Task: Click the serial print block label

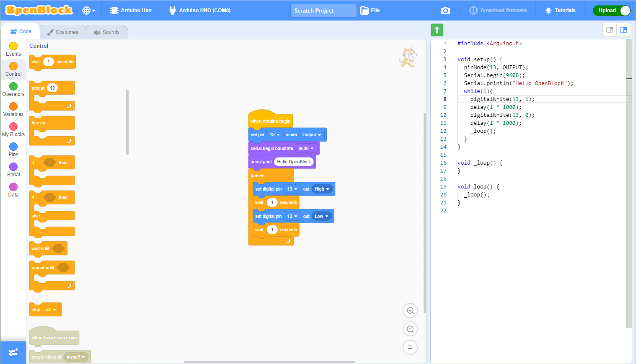Action: tap(261, 162)
